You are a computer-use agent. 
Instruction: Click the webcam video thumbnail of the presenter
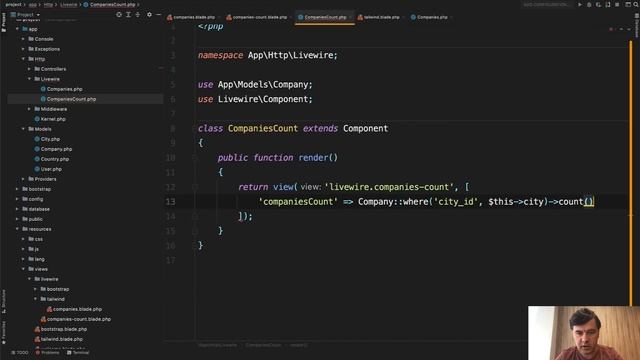[x=584, y=333]
